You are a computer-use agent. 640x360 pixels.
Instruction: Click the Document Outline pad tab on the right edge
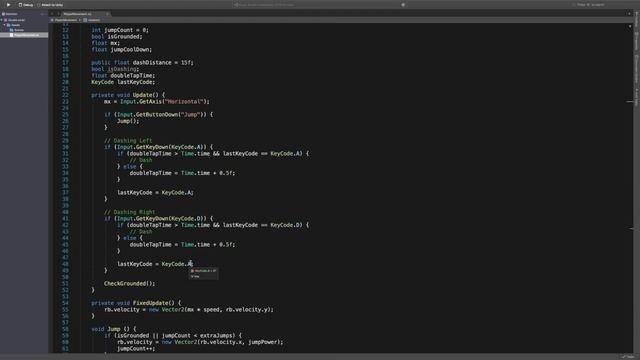click(x=636, y=69)
